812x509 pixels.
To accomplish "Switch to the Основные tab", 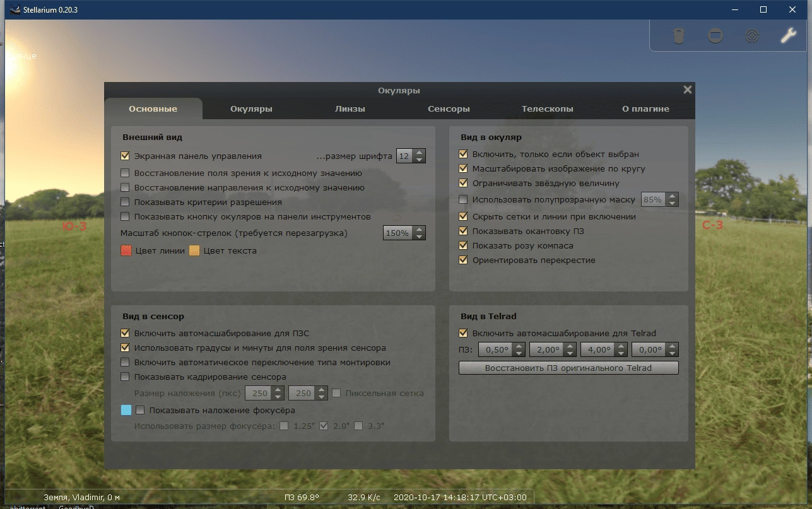I will pyautogui.click(x=153, y=108).
